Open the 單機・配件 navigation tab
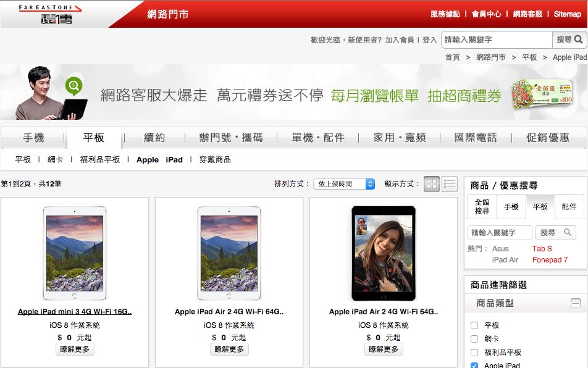The image size is (588, 368). (x=318, y=138)
